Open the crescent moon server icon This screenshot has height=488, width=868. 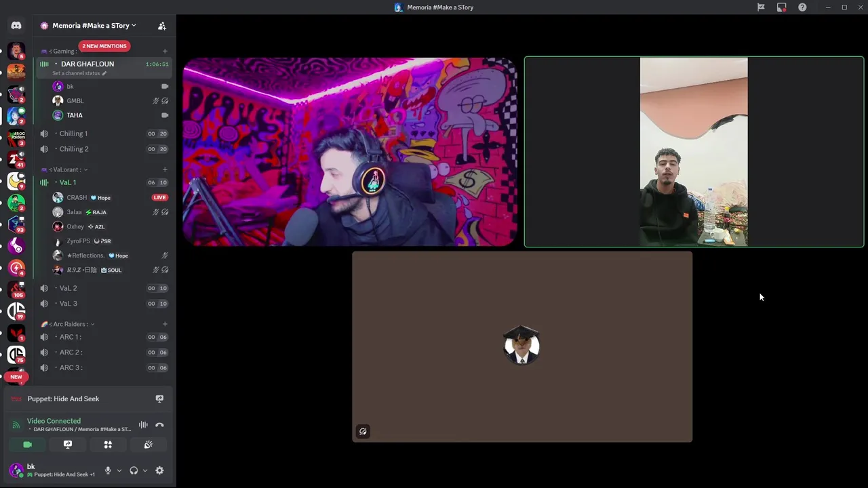click(x=16, y=181)
